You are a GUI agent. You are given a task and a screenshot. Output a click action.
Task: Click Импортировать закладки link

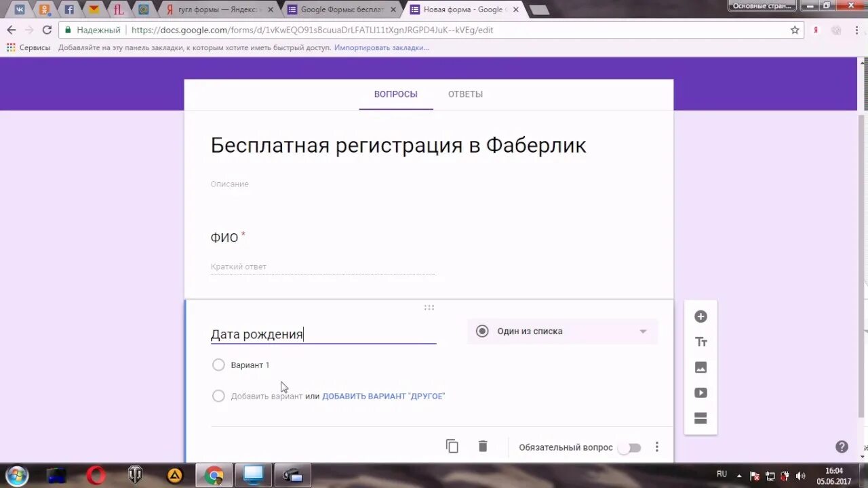coord(382,47)
